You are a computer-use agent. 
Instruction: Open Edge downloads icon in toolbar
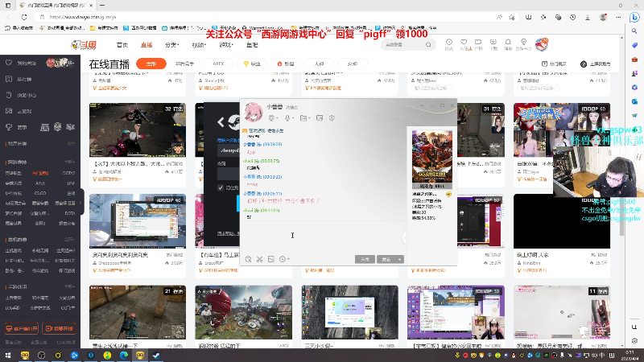coord(588,17)
